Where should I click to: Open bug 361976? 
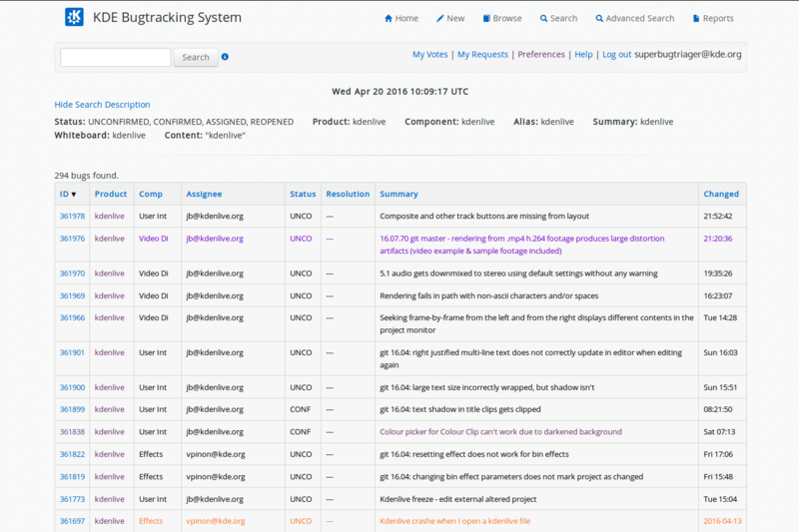[x=72, y=239]
